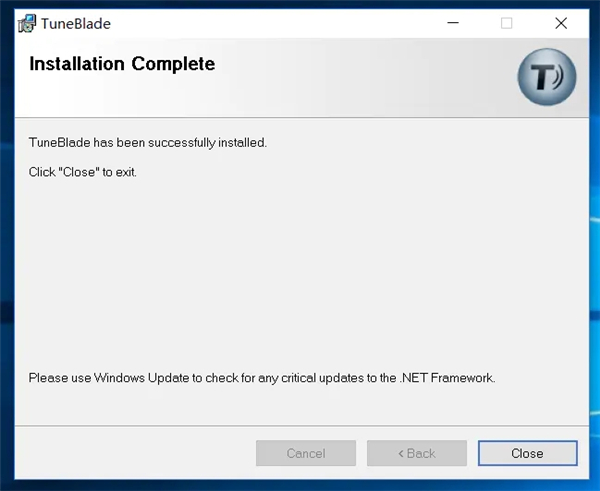Viewport: 600px width, 491px height.
Task: Click the greyed-out maximize button
Action: tap(506, 23)
